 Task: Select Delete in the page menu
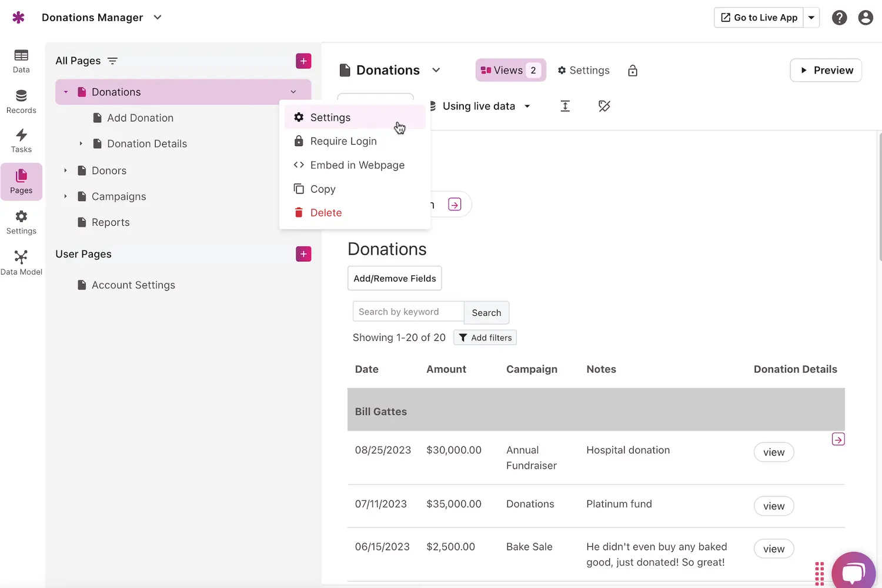pos(326,213)
